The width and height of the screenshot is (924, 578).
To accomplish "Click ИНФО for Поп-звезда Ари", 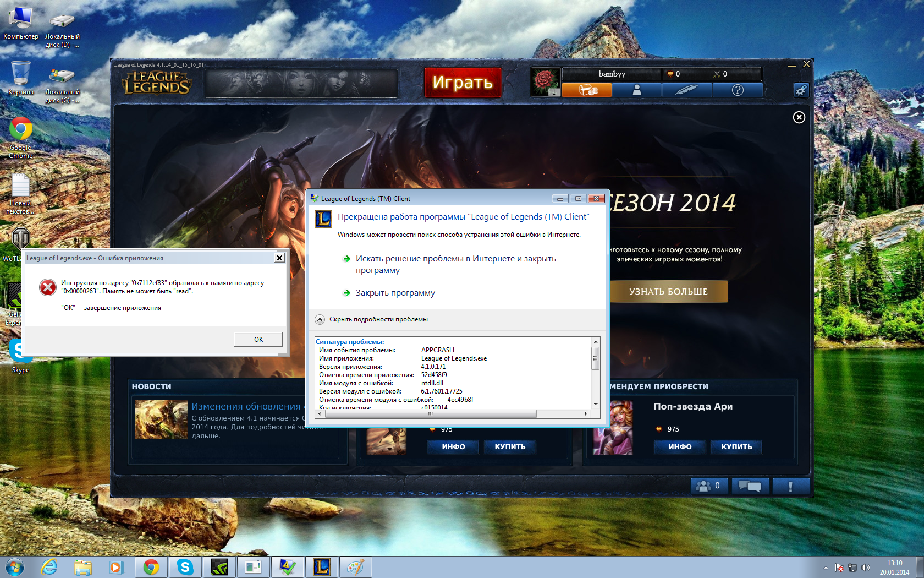I will click(680, 447).
